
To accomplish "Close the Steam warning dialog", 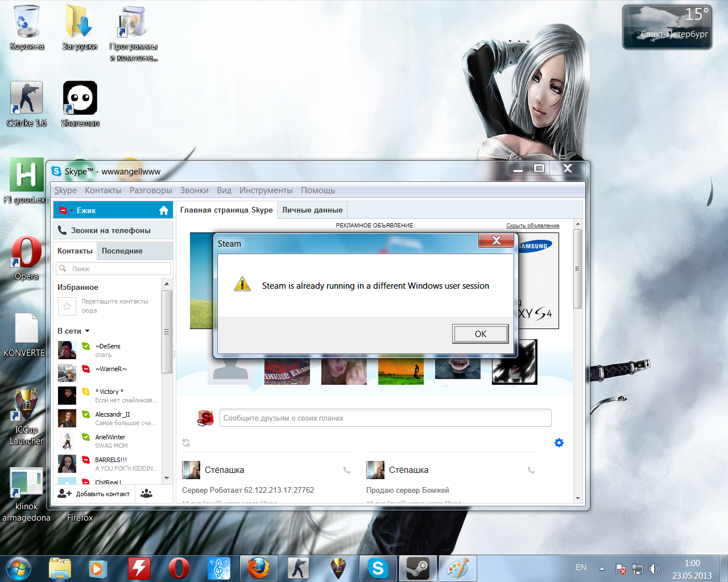I will coord(497,240).
